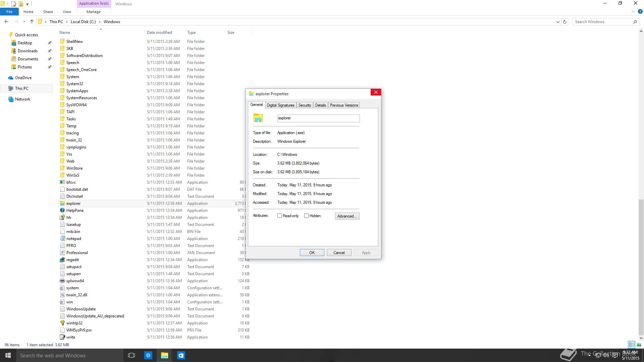Screen dimensions: 644x362
Task: Switch to Previous Versions tab
Action: pos(344,105)
